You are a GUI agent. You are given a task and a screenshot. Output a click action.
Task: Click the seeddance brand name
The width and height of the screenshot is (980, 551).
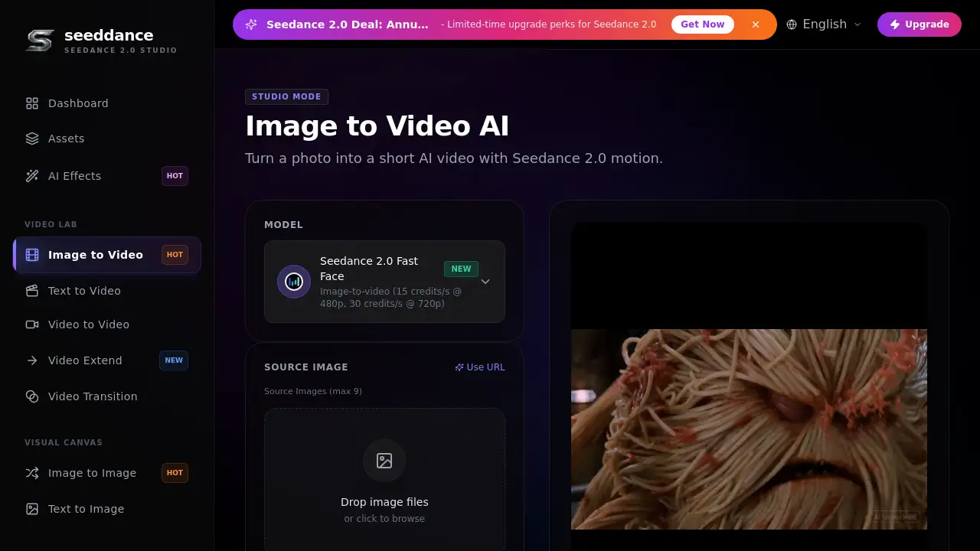[109, 35]
